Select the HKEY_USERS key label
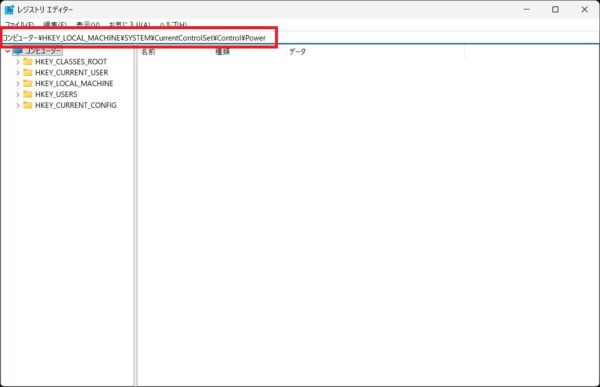This screenshot has height=387, width=600. [x=56, y=94]
